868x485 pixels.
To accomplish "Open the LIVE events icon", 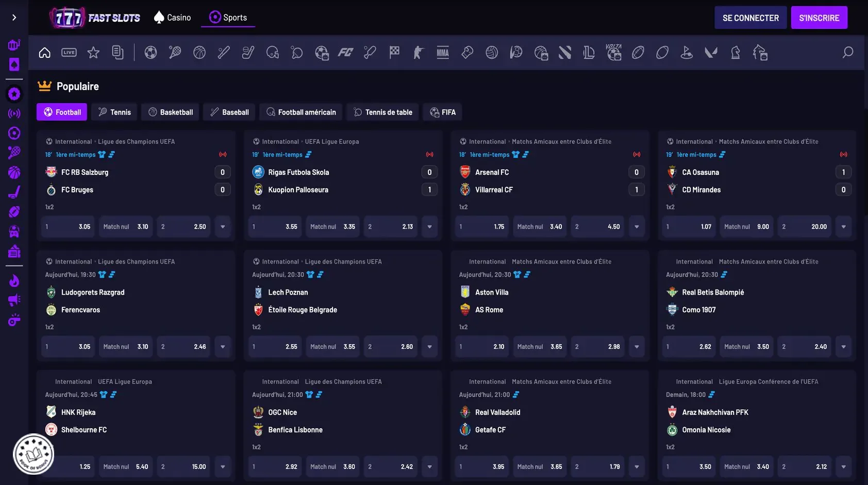I will [69, 53].
